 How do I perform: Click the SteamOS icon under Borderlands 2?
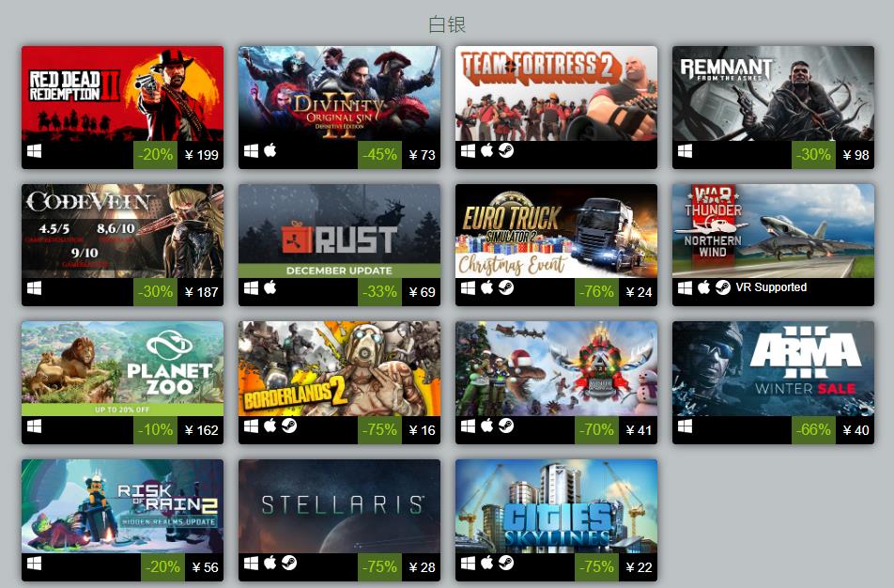[289, 426]
